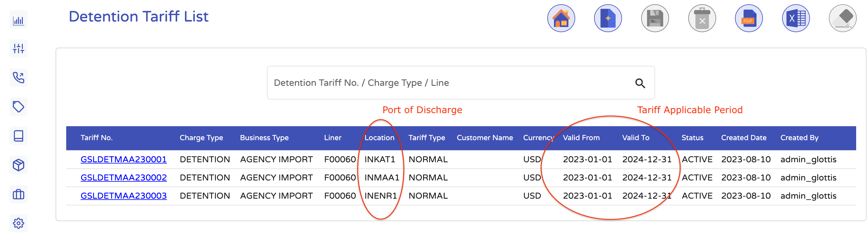Export list as PDF
The height and width of the screenshot is (236, 868).
[749, 18]
